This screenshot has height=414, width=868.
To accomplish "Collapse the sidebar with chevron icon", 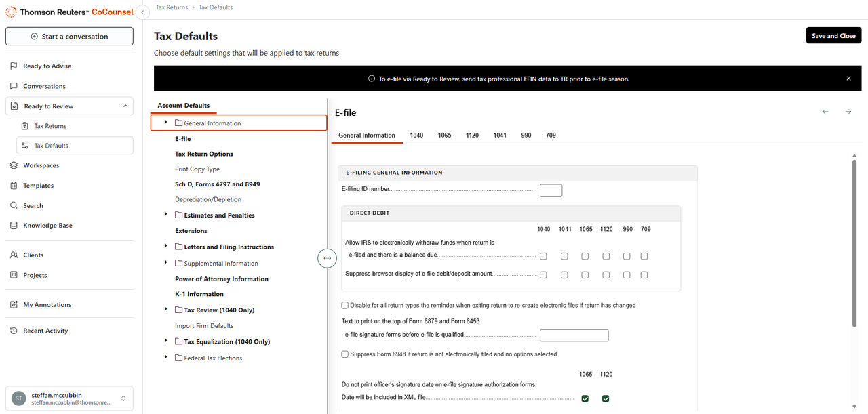I will click(x=142, y=12).
